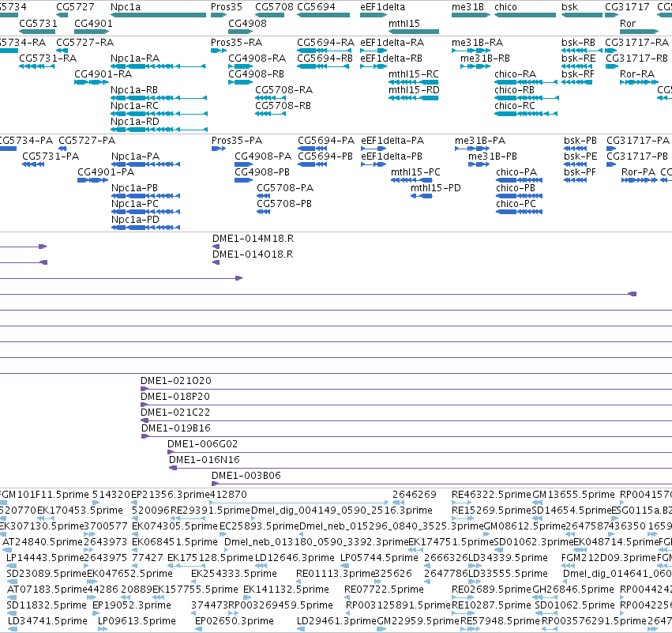The image size is (672, 633).
Task: Select the CG4901 gene label
Action: 93,23
